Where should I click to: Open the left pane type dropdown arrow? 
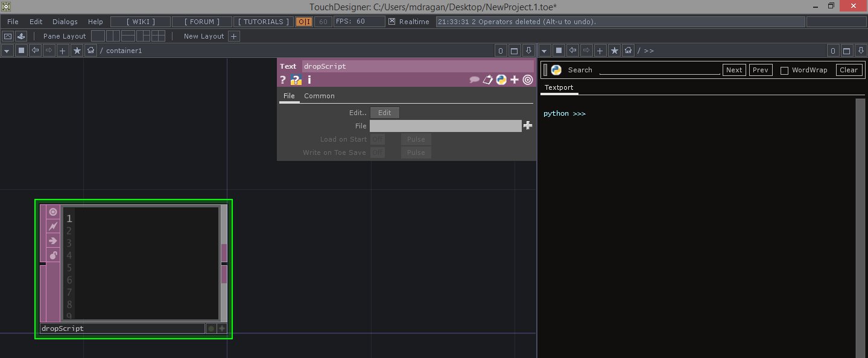click(7, 51)
